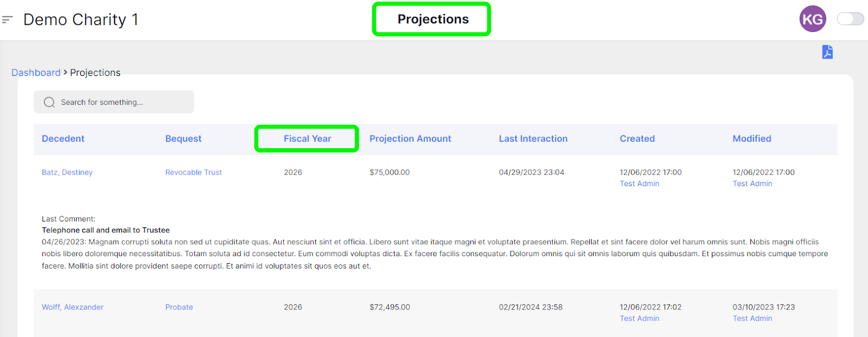The image size is (868, 337).
Task: Export the page via PDF icon
Action: click(827, 52)
